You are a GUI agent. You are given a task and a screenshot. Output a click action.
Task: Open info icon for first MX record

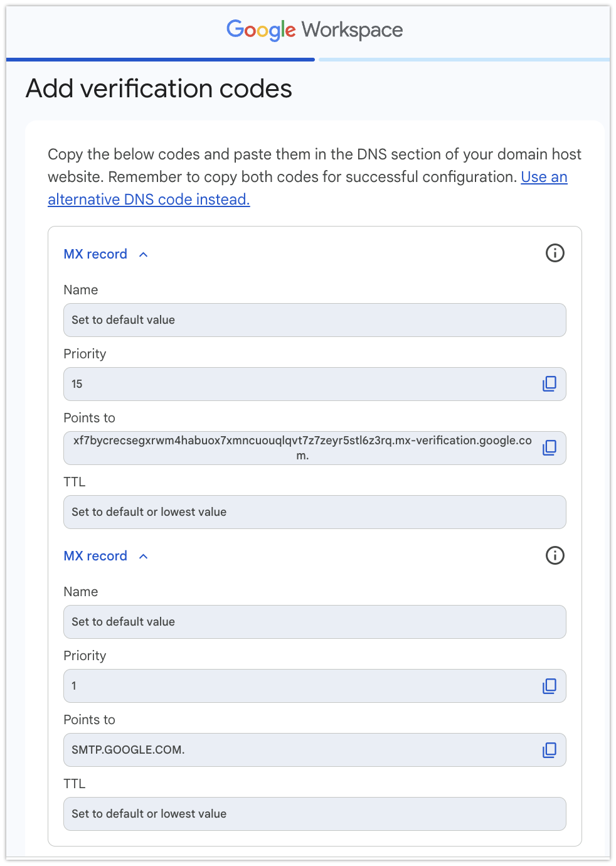(555, 253)
